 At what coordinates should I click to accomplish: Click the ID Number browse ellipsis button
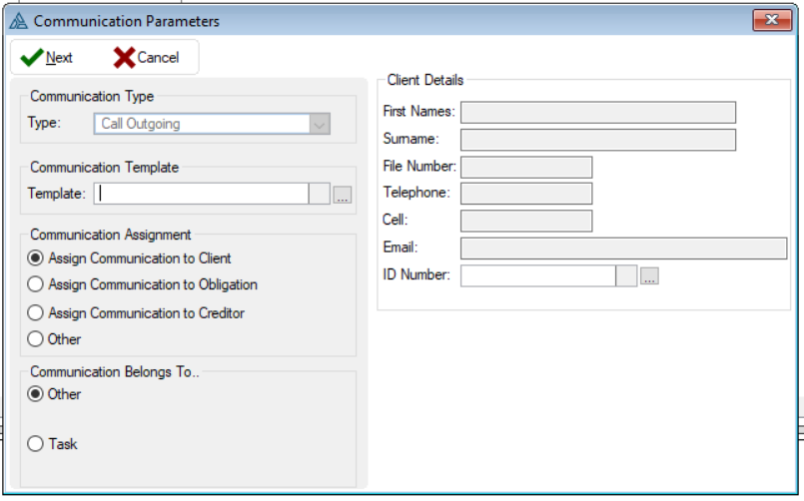649,276
